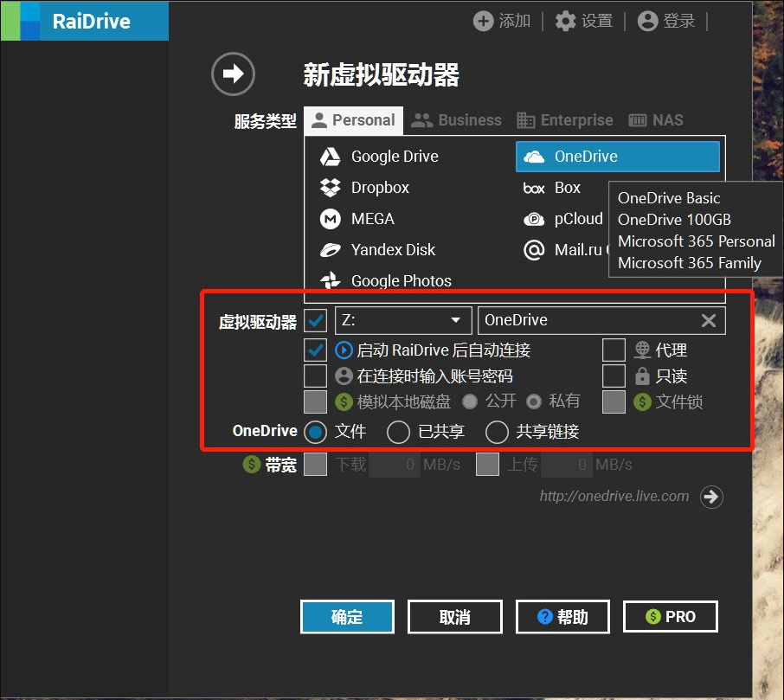Click 添加 in the top menu
This screenshot has height=700, width=784.
515,21
